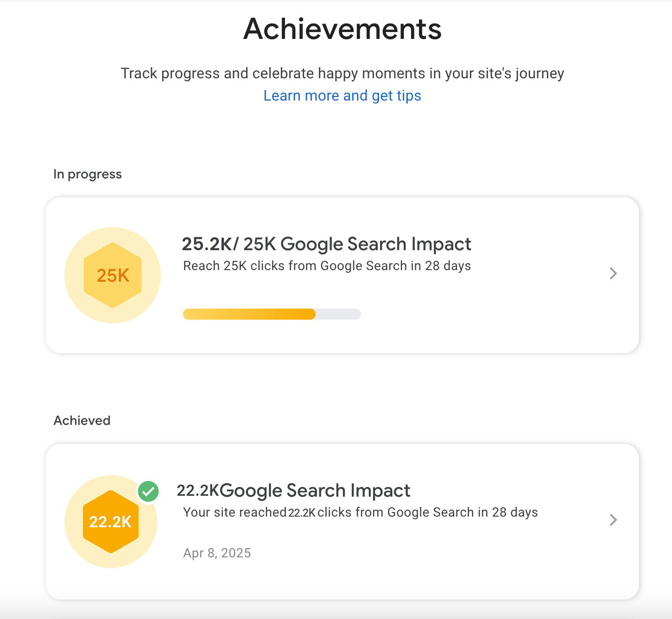Click the orange 22.2K hexagon badge
The width and height of the screenshot is (672, 619).
pos(110,522)
